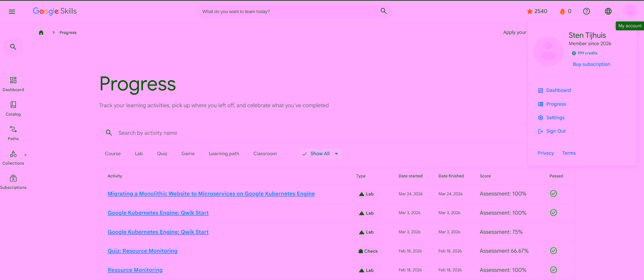Filter activities by Game
The width and height of the screenshot is (644, 280).
click(x=188, y=154)
